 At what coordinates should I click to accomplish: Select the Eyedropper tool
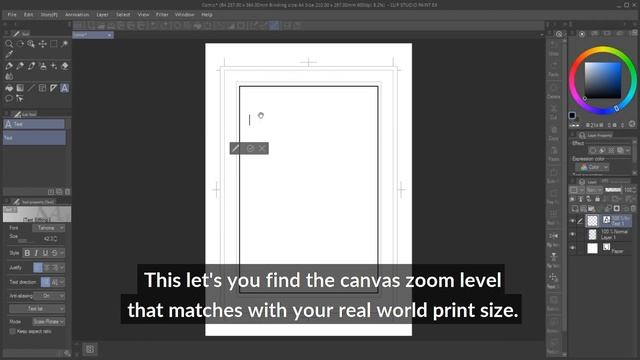(x=9, y=54)
